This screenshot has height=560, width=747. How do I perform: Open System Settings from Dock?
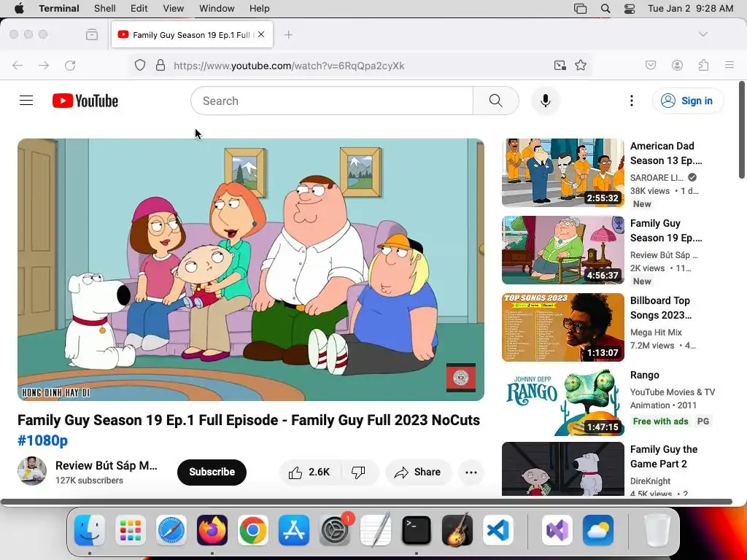(335, 530)
